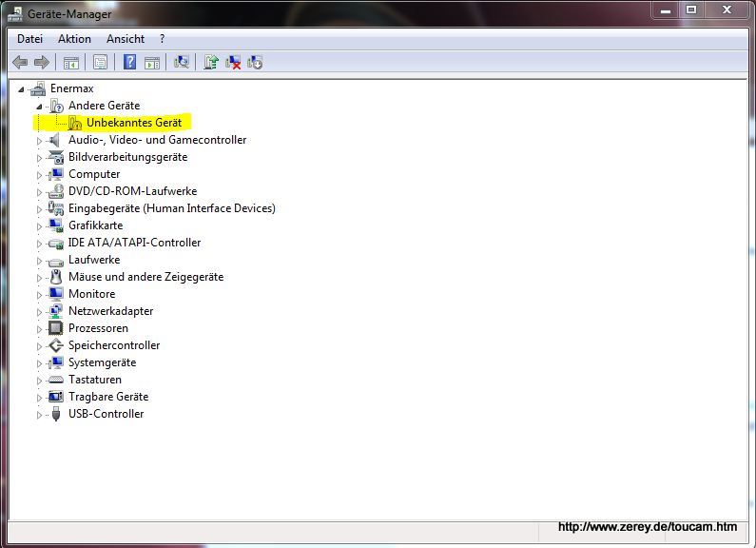Click the DVD/CD-ROM drive icon
The image size is (756, 548).
[x=56, y=191]
